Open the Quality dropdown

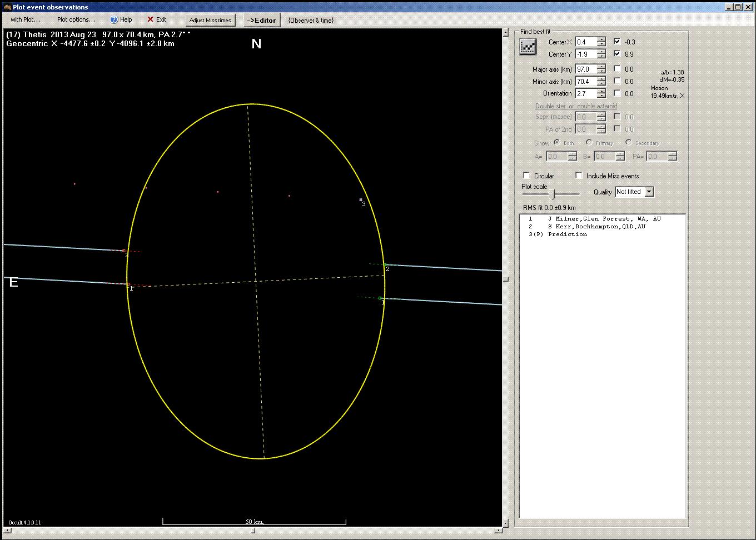click(649, 192)
